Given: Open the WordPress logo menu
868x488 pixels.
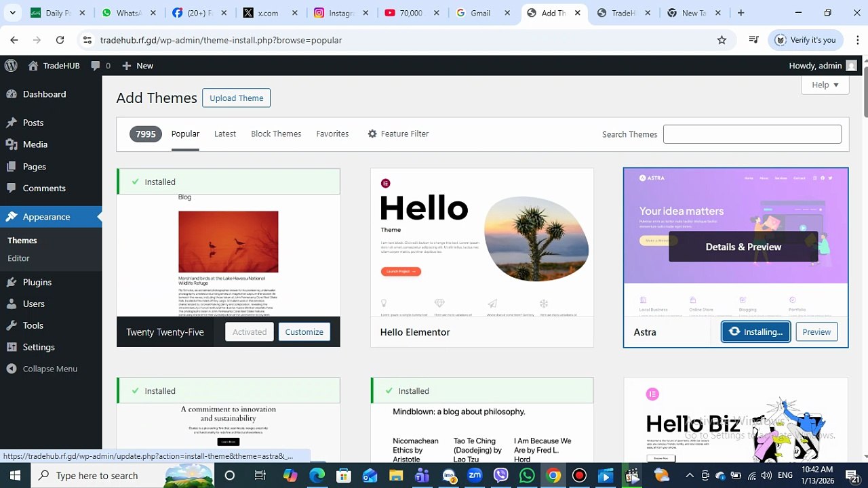Looking at the screenshot, I should tap(11, 66).
